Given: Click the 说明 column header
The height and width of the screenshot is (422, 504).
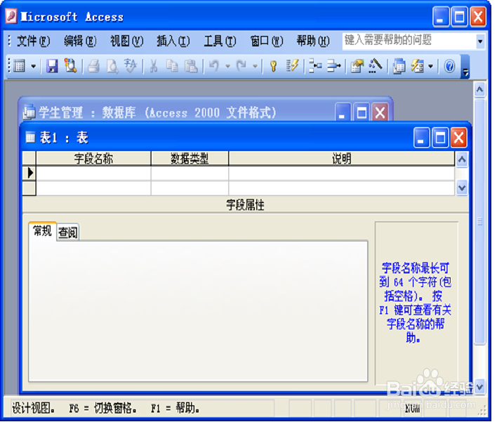Looking at the screenshot, I should click(x=342, y=159).
